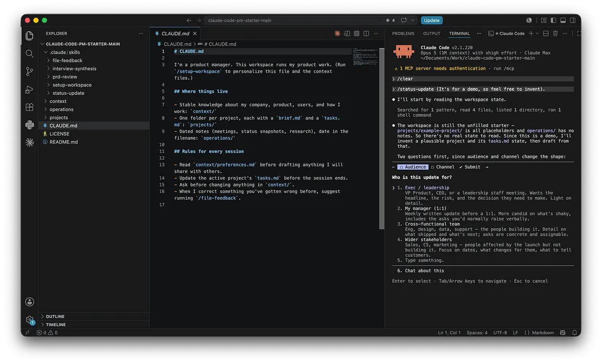This screenshot has height=364, width=602.
Task: Select the CLAUDE.md editor tab
Action: click(x=175, y=34)
